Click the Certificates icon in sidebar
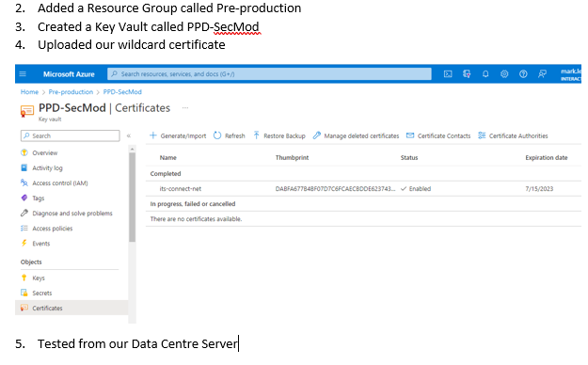Screen dimensions: 588x365 tap(24, 308)
